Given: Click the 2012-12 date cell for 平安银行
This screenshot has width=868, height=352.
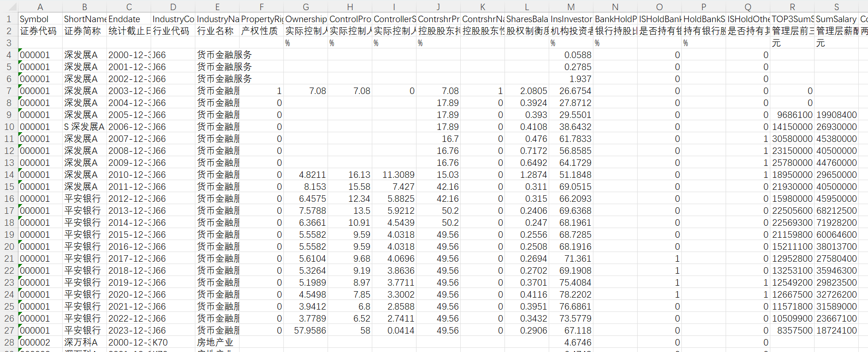Looking at the screenshot, I should [x=129, y=199].
